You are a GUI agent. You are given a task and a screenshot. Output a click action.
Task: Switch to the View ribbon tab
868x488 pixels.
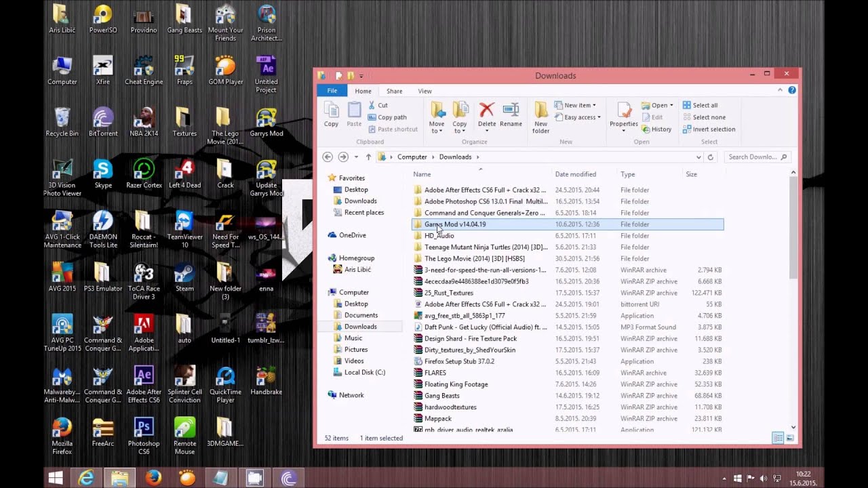(425, 91)
